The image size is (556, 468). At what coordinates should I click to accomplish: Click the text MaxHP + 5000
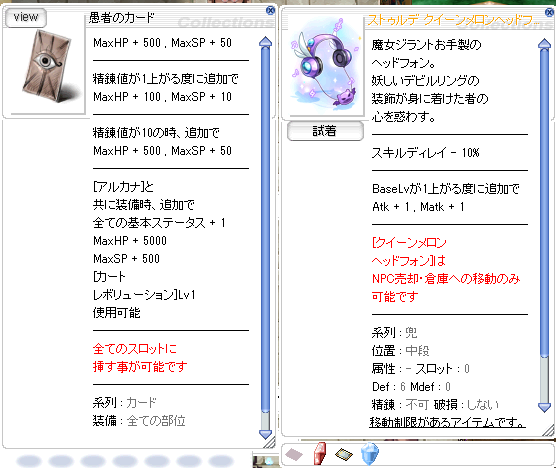pos(130,241)
